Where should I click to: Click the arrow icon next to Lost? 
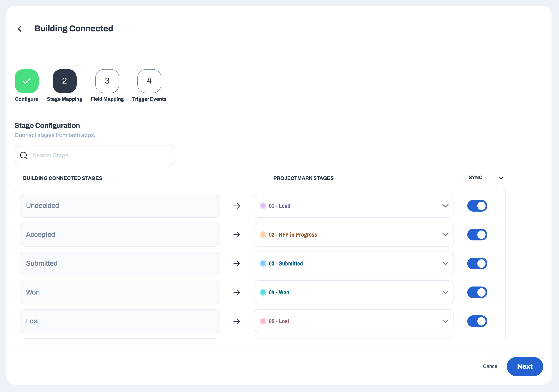(x=237, y=321)
